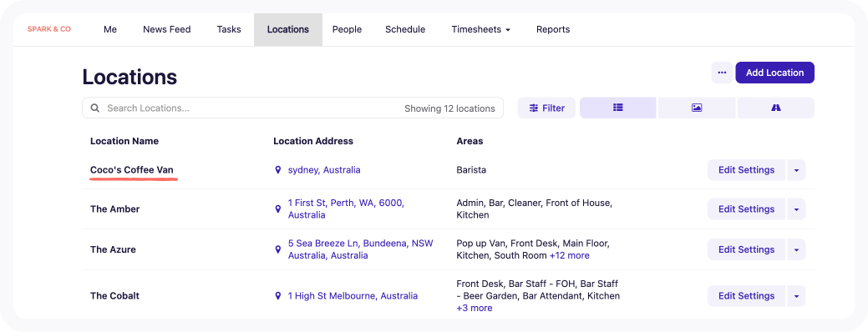Select the Locations tab
The width and height of the screenshot is (868, 332).
[x=288, y=29]
